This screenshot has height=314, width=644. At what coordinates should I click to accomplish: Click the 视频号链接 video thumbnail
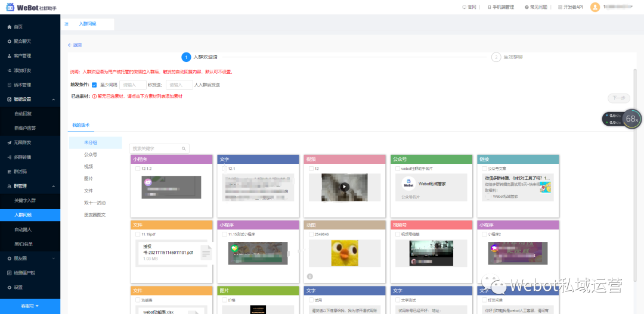click(x=431, y=253)
